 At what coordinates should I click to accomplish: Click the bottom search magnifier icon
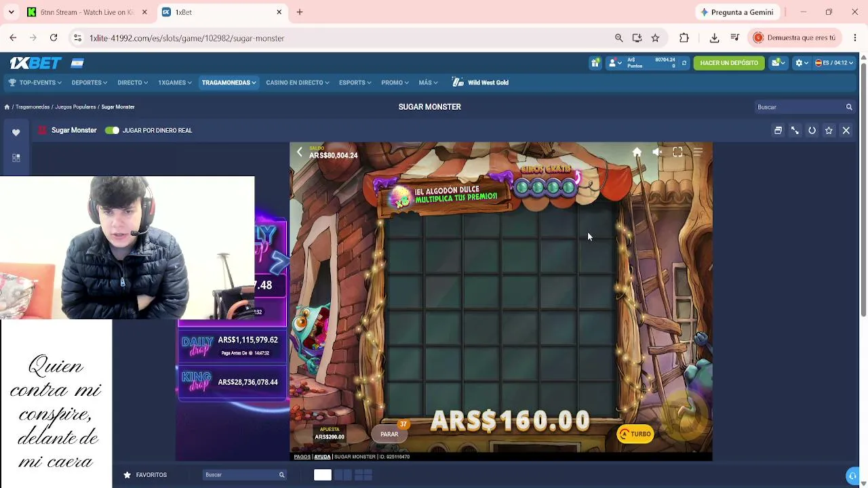[x=282, y=475]
